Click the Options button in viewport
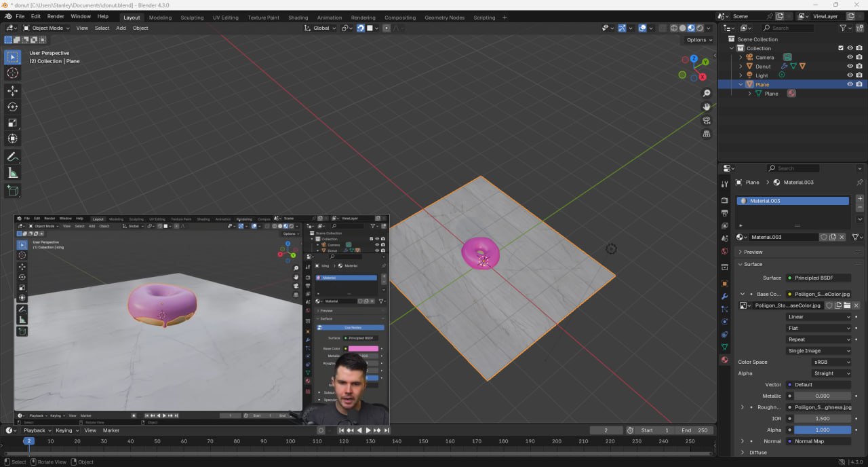Image resolution: width=868 pixels, height=467 pixels. tap(699, 40)
